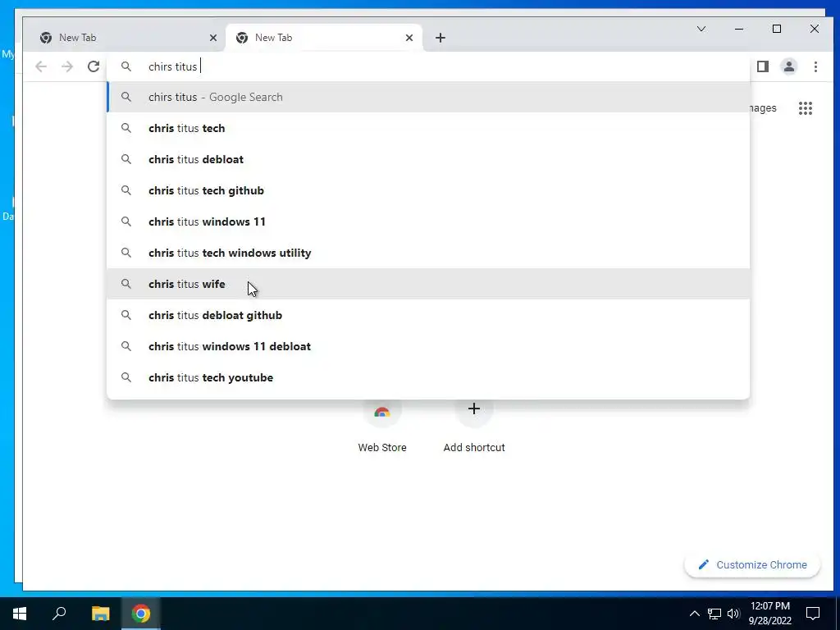
Task: Open the Google apps grid
Action: point(806,108)
